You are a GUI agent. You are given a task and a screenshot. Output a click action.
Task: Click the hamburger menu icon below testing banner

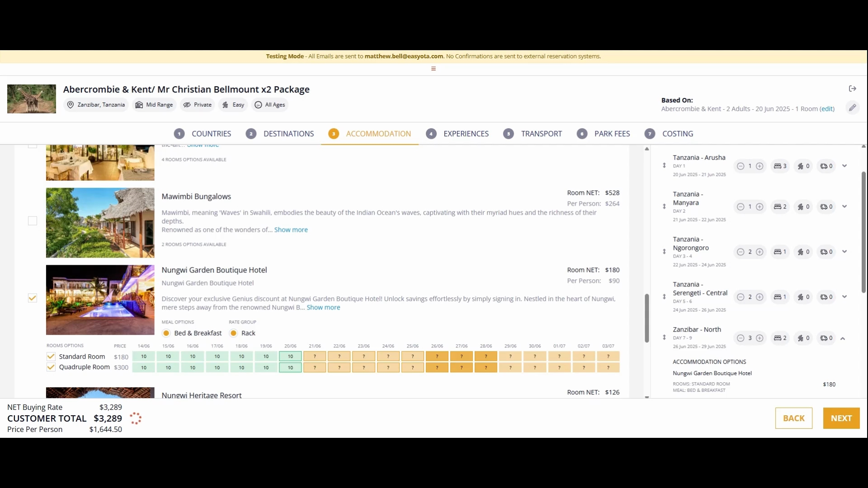434,69
